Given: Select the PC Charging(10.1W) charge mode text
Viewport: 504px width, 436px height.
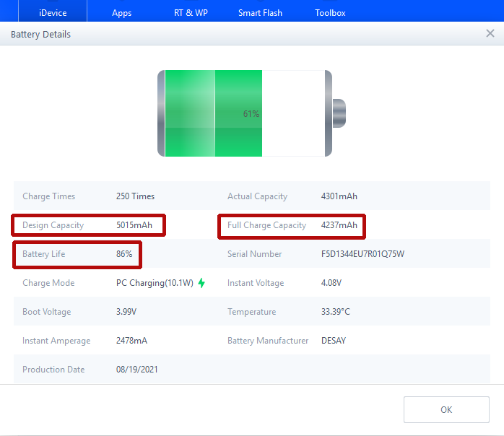Looking at the screenshot, I should pyautogui.click(x=155, y=283).
